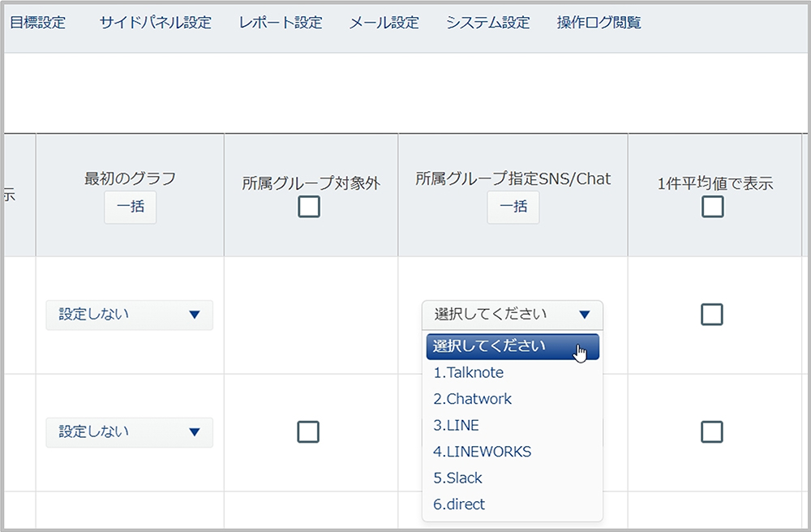The image size is (811, 532).
Task: Collapse the open SNS/Chat 選択してください dropdown
Action: click(x=512, y=315)
